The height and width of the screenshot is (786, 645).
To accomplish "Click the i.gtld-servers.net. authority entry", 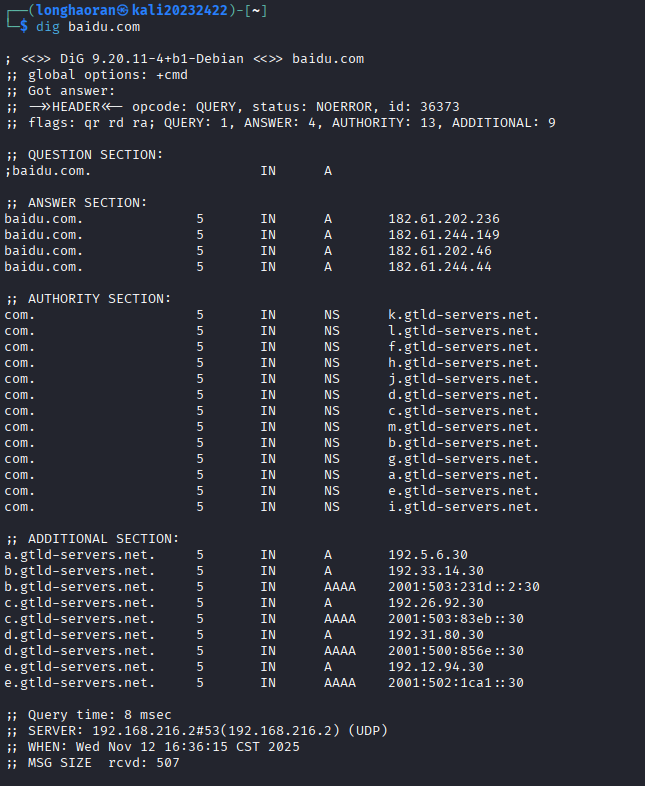I will point(464,507).
